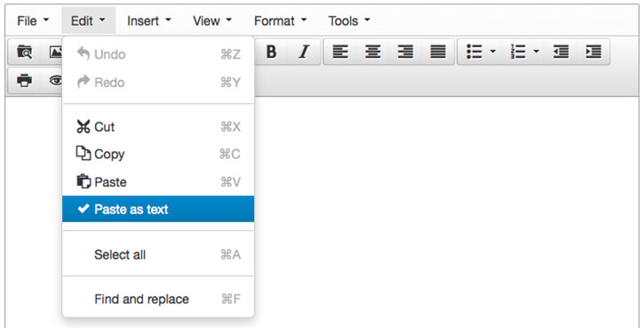Screen dimensions: 644x328
Task: Toggle the Paste as text option
Action: pos(158,209)
